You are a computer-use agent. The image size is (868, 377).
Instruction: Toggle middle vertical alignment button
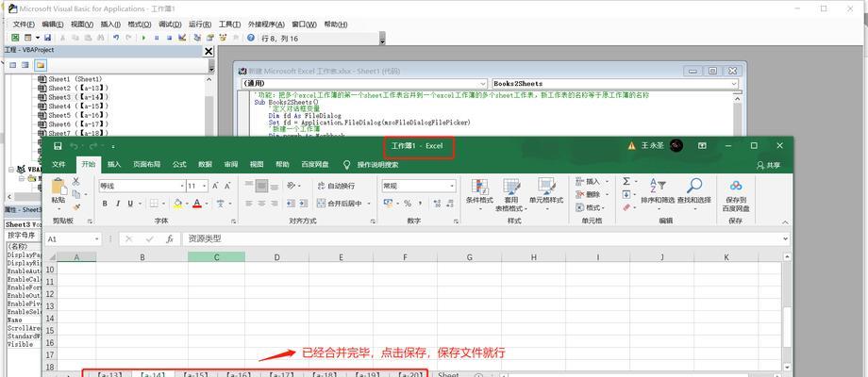click(261, 186)
